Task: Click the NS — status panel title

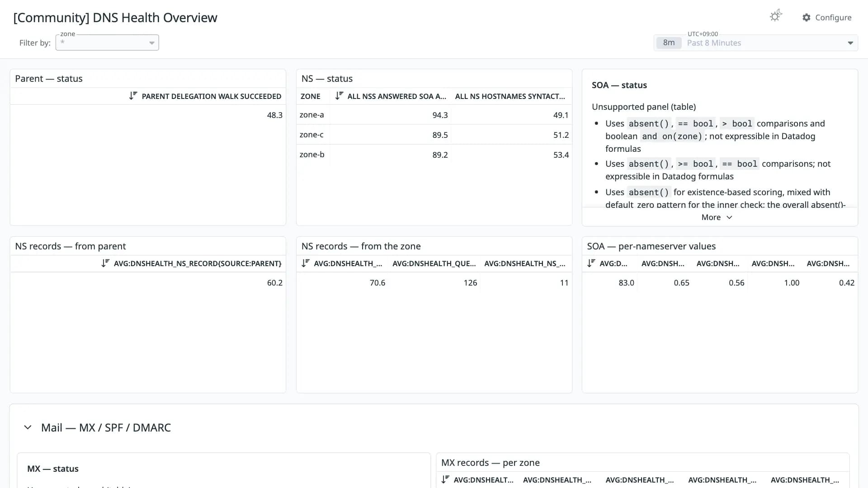Action: tap(327, 79)
